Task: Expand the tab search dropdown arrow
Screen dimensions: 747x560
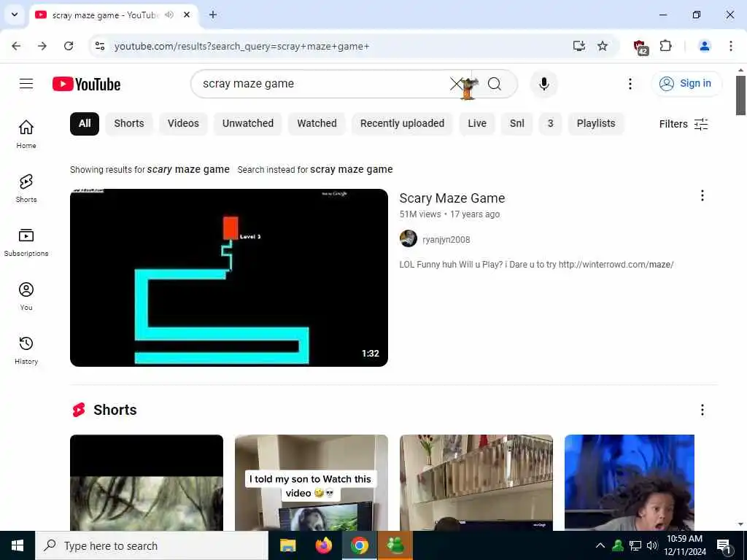Action: 15,15
